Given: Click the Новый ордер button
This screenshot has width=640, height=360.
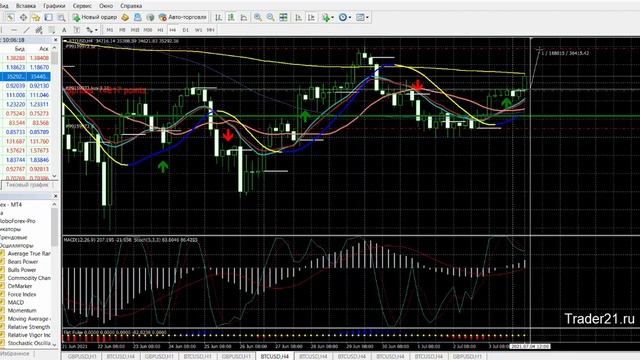Looking at the screenshot, I should coord(95,17).
